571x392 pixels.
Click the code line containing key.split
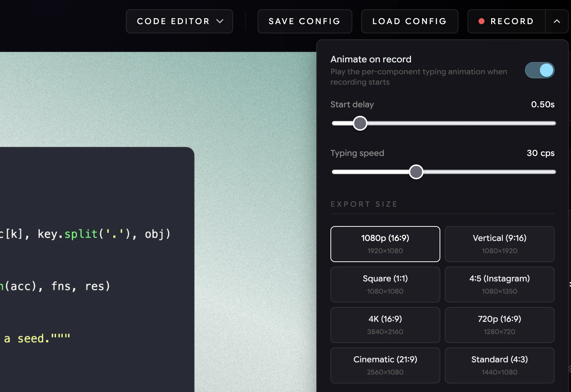click(85, 234)
